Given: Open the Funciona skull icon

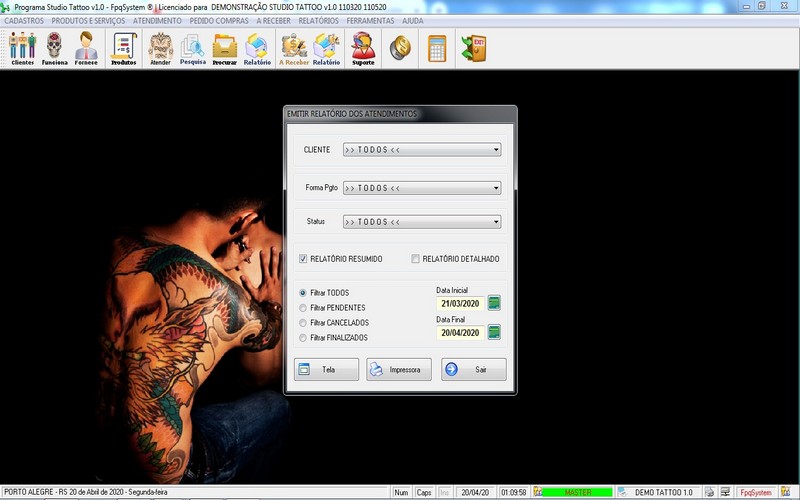Looking at the screenshot, I should click(54, 48).
